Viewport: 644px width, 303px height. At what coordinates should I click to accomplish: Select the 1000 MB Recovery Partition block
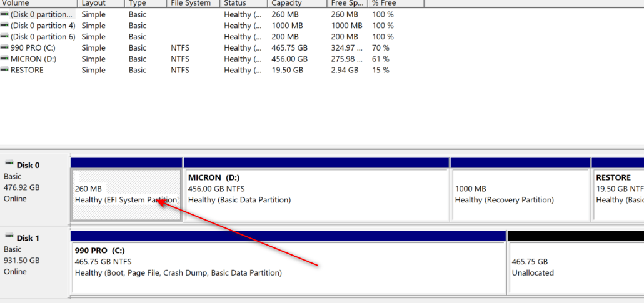pyautogui.click(x=521, y=195)
